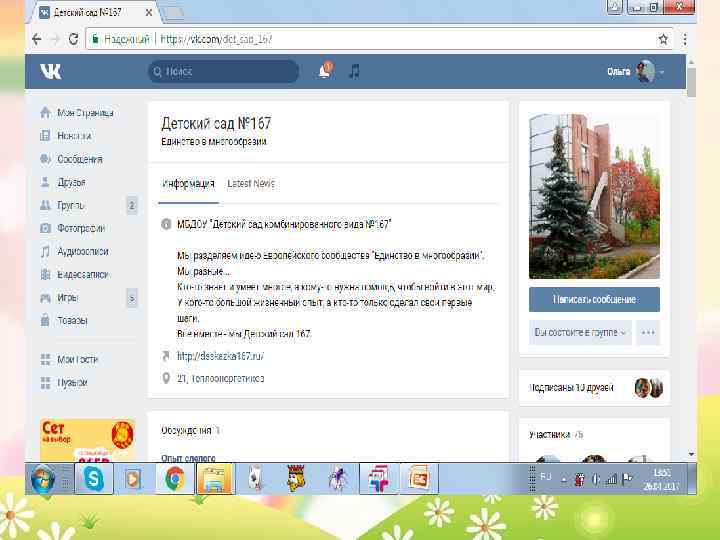Click the МБДОУ info icon beside description
The height and width of the screenshot is (540, 720).
pyautogui.click(x=166, y=225)
